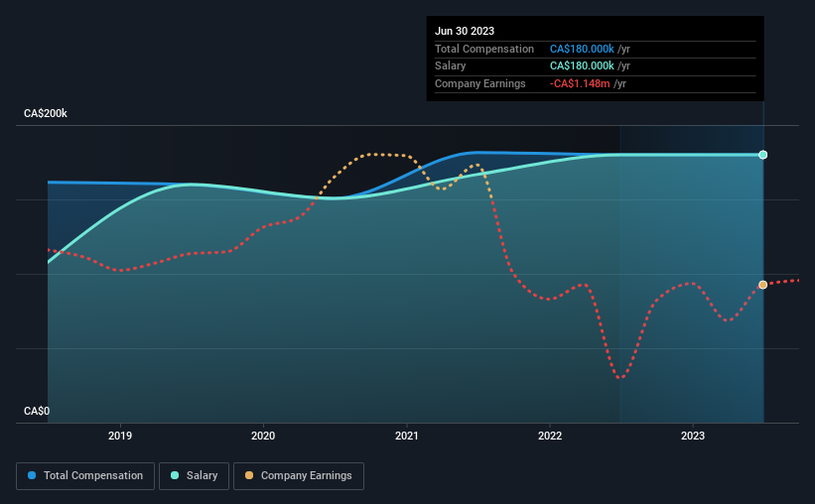Select the salary data point at Jun 2023
Viewport: 815px width, 504px height.
pyautogui.click(x=763, y=155)
